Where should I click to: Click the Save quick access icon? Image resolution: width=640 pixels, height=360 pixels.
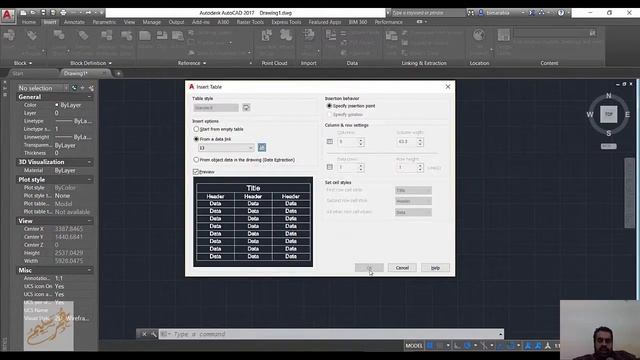(x=43, y=13)
